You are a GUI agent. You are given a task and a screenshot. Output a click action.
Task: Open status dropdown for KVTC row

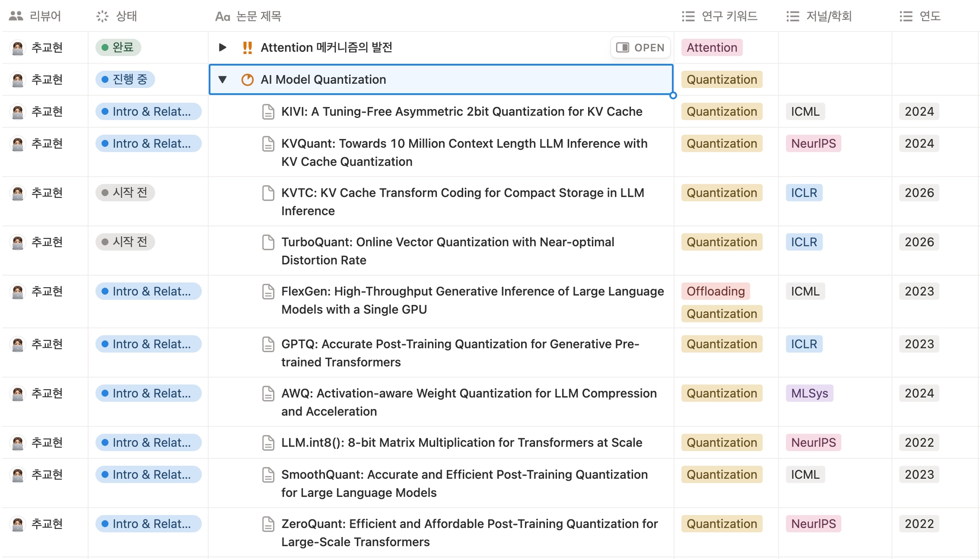point(125,193)
